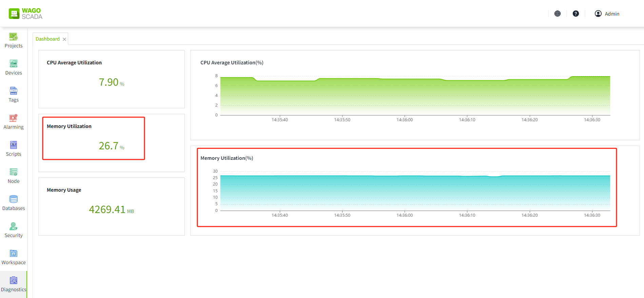
Task: Go to the Tags icon
Action: coord(14,91)
